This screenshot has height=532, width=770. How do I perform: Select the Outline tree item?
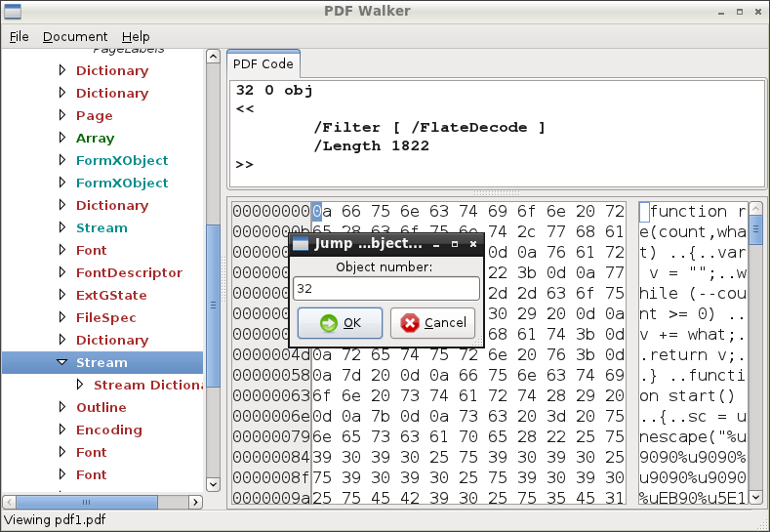(101, 407)
